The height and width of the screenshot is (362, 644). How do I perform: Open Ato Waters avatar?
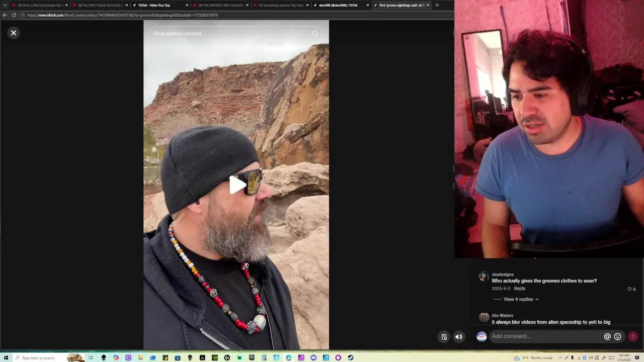point(484,317)
